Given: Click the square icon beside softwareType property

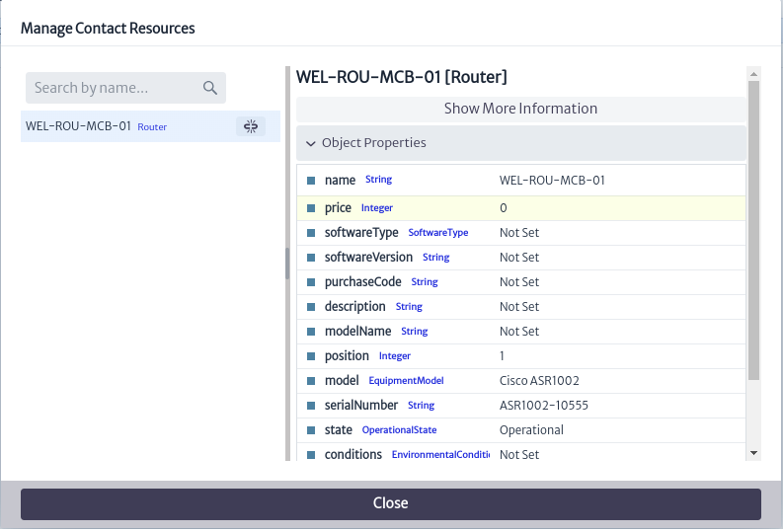Looking at the screenshot, I should point(311,233).
